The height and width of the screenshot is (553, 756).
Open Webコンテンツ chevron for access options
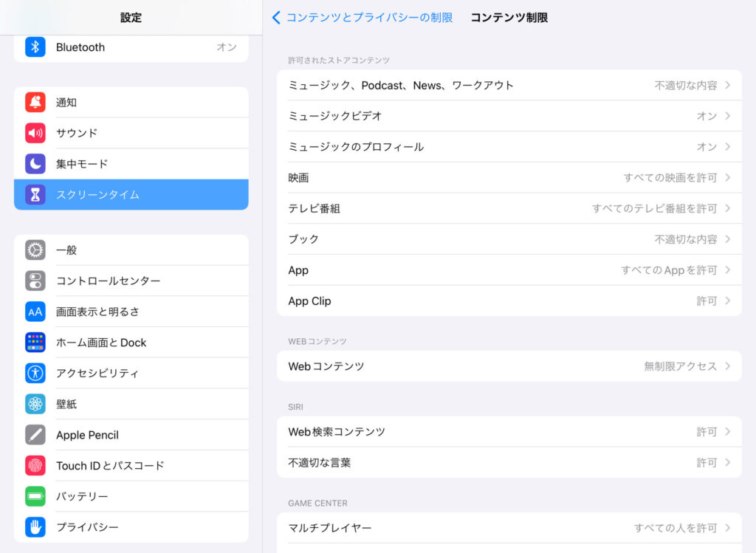(727, 366)
